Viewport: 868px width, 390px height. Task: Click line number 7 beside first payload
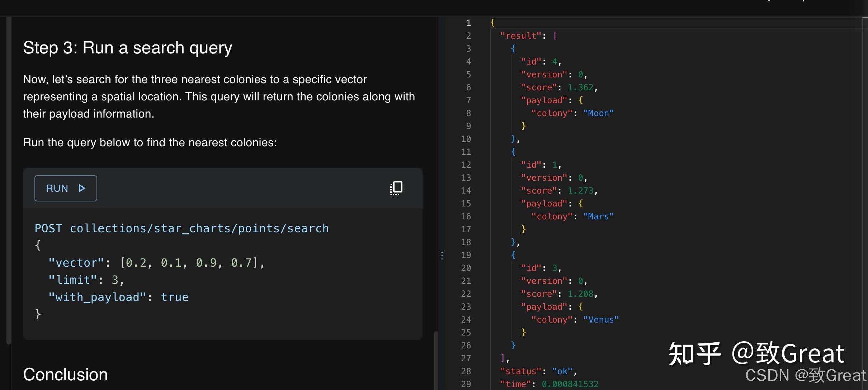[468, 100]
